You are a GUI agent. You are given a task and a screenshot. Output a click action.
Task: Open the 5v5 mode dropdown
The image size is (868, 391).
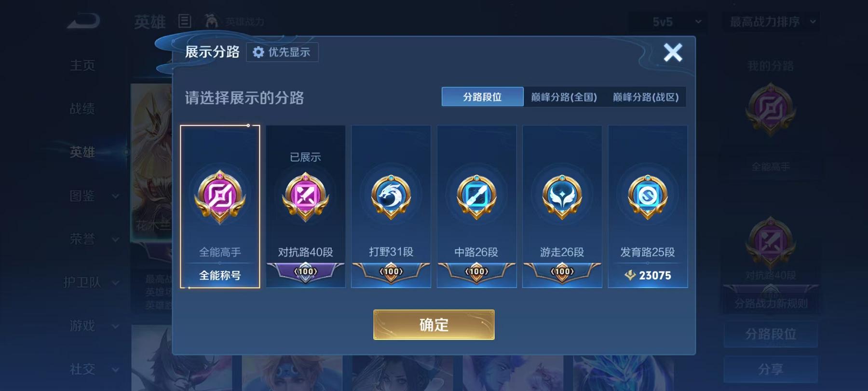pos(668,22)
